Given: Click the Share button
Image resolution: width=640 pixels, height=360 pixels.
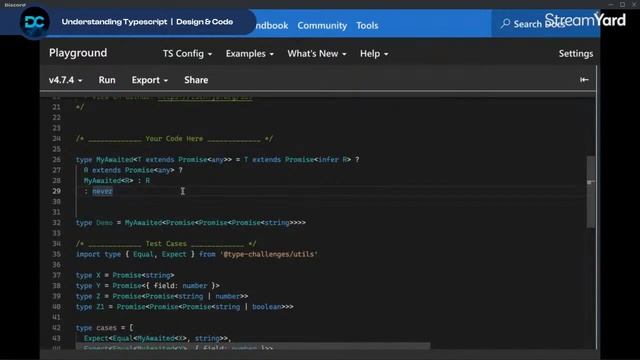Looking at the screenshot, I should pos(196,80).
